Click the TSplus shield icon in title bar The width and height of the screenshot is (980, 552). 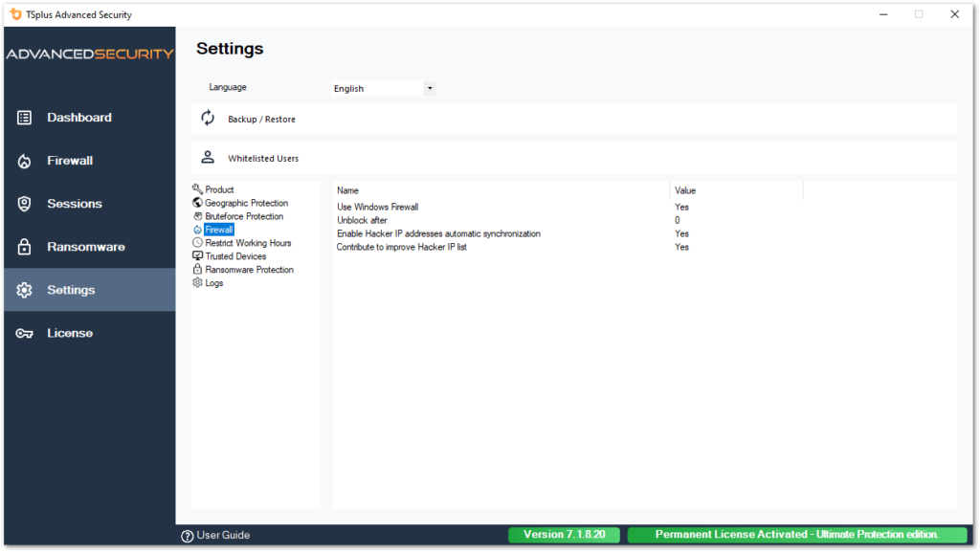13,13
